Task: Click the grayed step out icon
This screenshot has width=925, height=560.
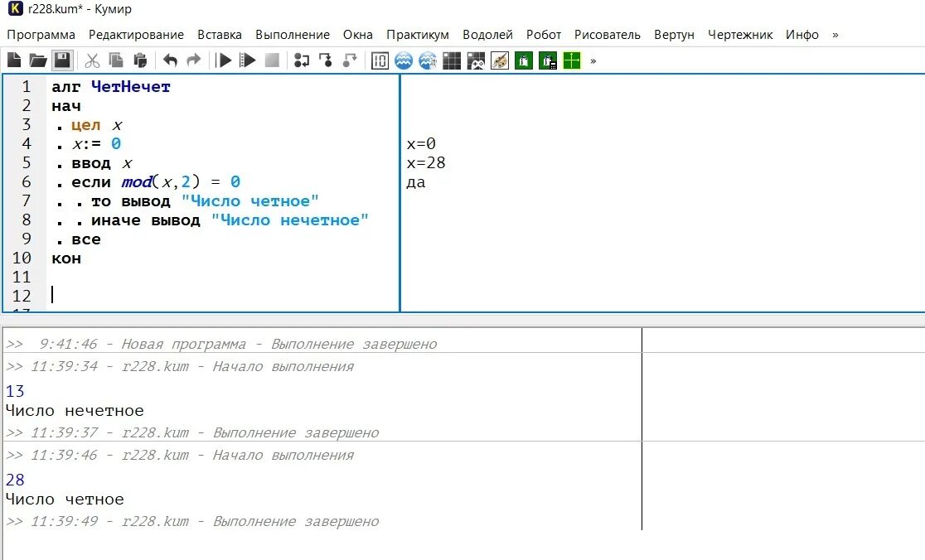Action: tap(350, 60)
